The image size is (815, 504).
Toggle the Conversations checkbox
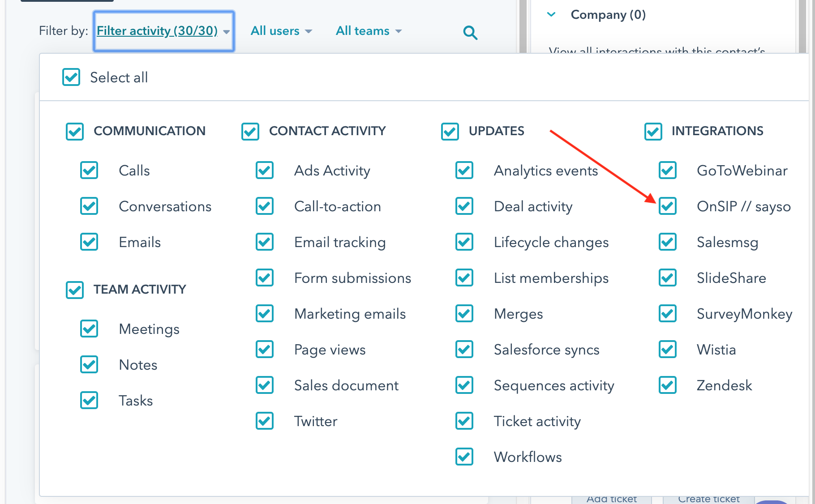tap(89, 206)
